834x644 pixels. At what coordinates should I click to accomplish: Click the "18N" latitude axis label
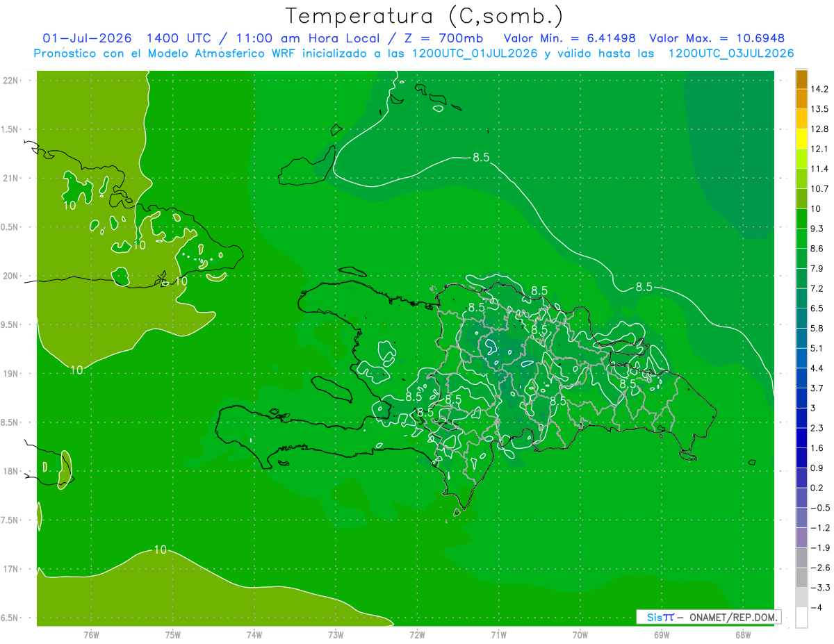10,472
